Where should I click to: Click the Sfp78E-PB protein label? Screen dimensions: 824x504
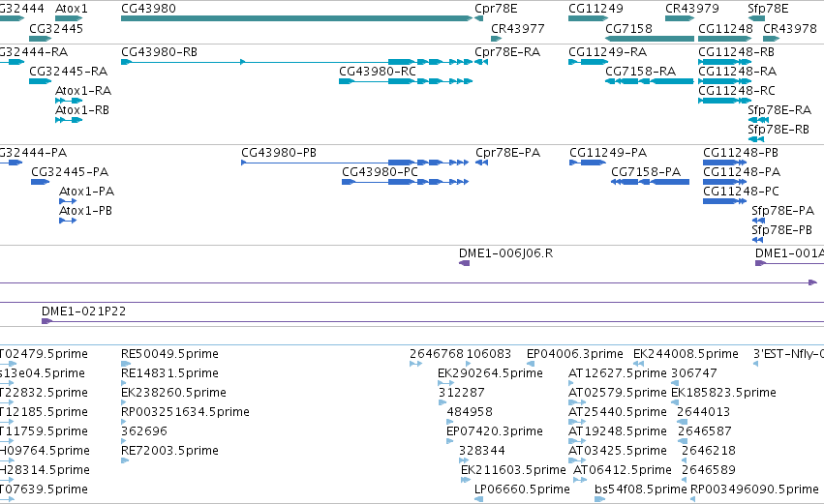coord(782,230)
